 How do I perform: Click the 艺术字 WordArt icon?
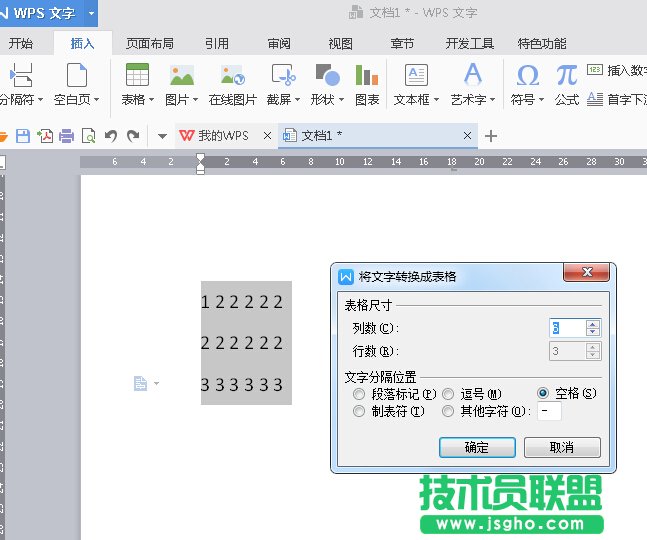[472, 76]
